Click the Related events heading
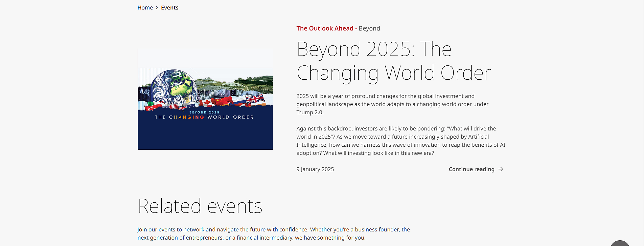 [200, 206]
